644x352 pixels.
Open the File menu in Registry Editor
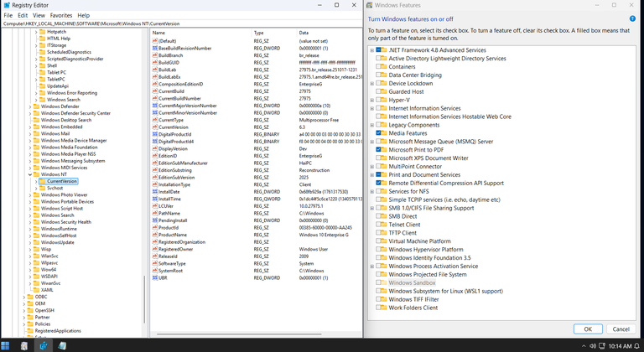(8, 15)
